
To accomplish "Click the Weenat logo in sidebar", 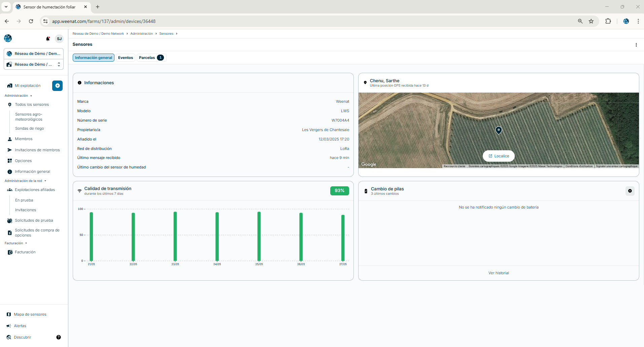I will point(8,38).
